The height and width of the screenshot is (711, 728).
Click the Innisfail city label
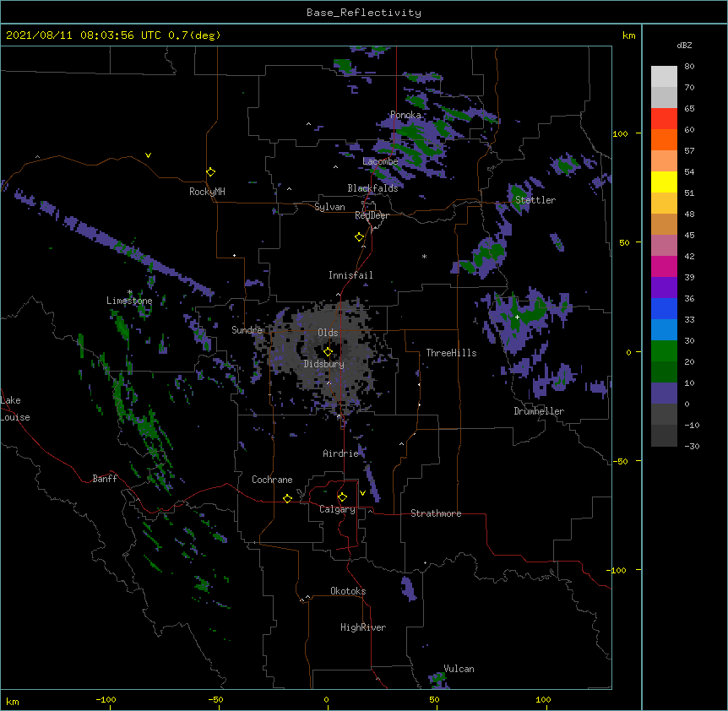(350, 275)
